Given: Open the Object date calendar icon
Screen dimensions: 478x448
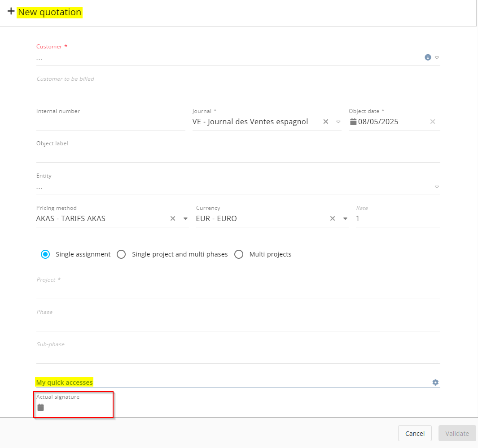Looking at the screenshot, I should click(x=353, y=122).
